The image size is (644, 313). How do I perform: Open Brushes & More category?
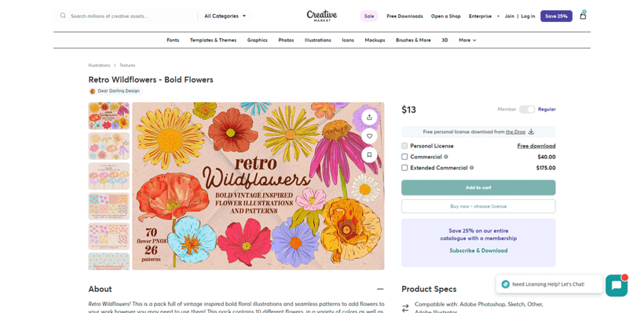click(413, 40)
